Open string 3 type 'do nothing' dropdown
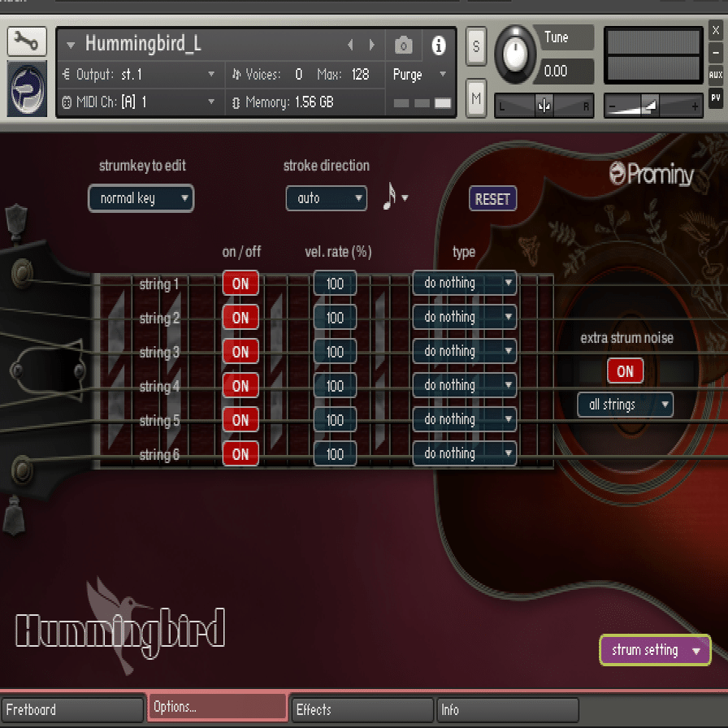 tap(465, 351)
